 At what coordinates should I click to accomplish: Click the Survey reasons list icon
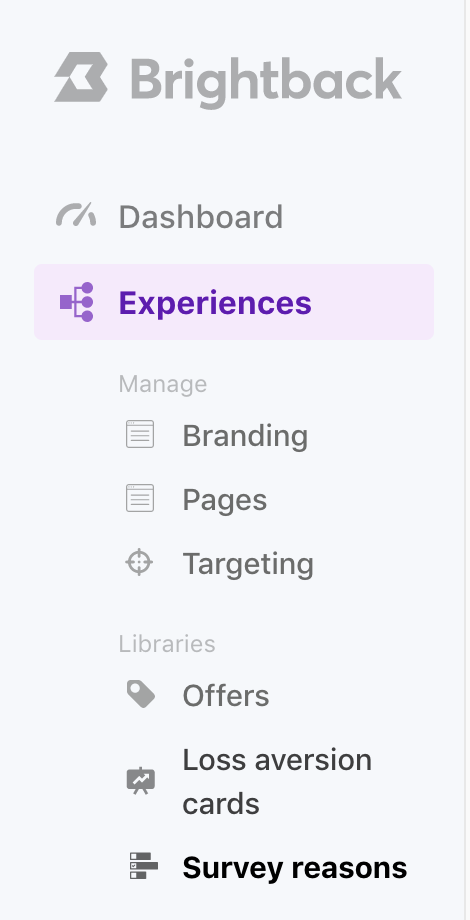tap(143, 866)
